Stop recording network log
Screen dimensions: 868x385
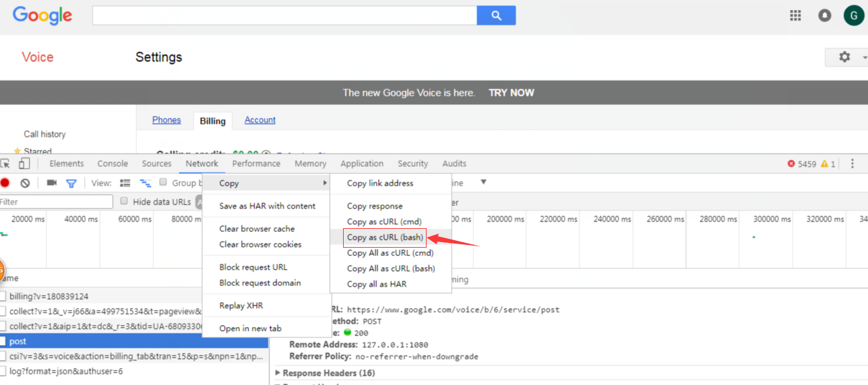coord(5,183)
